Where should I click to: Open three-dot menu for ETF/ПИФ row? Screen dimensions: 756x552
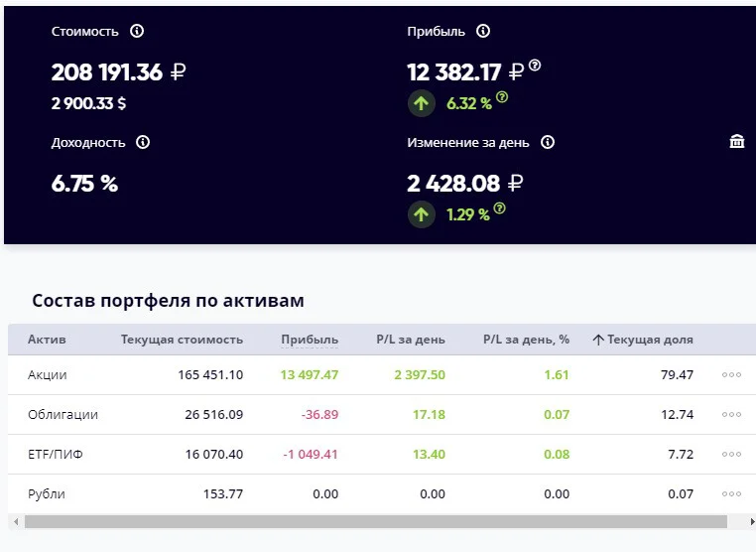pos(731,454)
